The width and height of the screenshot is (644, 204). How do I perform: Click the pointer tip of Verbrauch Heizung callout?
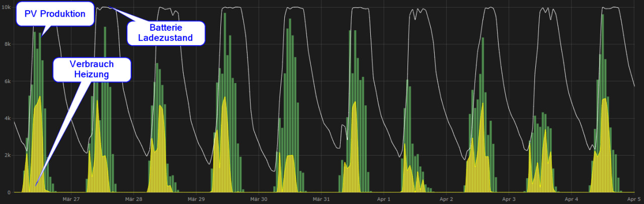pyautogui.click(x=36, y=183)
